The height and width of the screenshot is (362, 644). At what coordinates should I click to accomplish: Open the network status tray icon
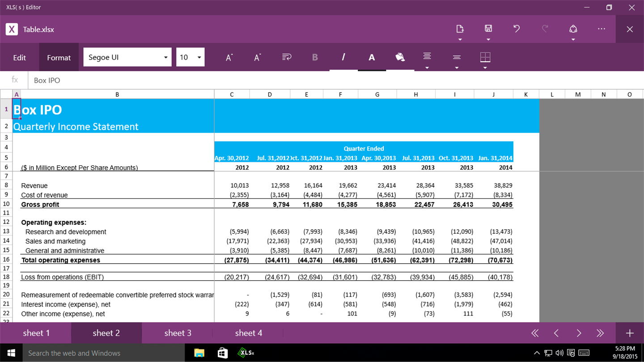(x=548, y=353)
